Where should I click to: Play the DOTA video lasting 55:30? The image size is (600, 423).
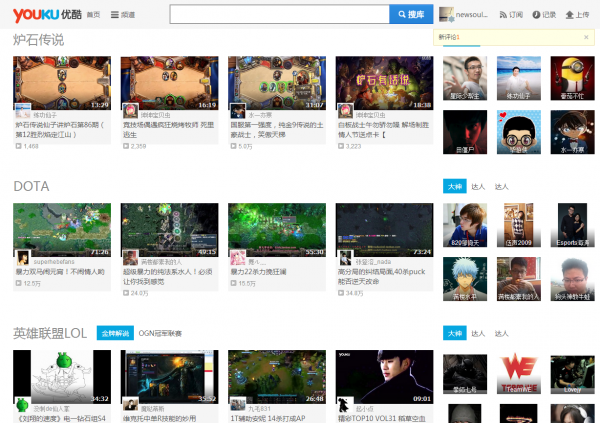point(277,230)
